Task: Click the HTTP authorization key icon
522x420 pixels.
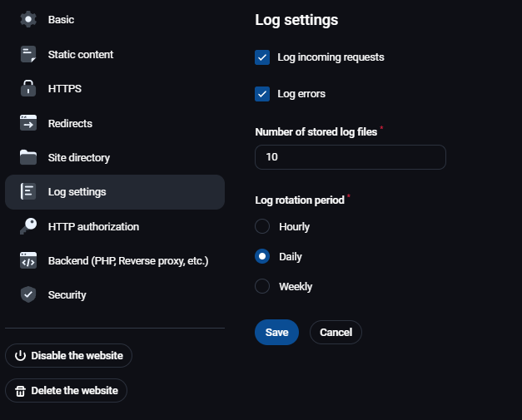Action: tap(28, 226)
